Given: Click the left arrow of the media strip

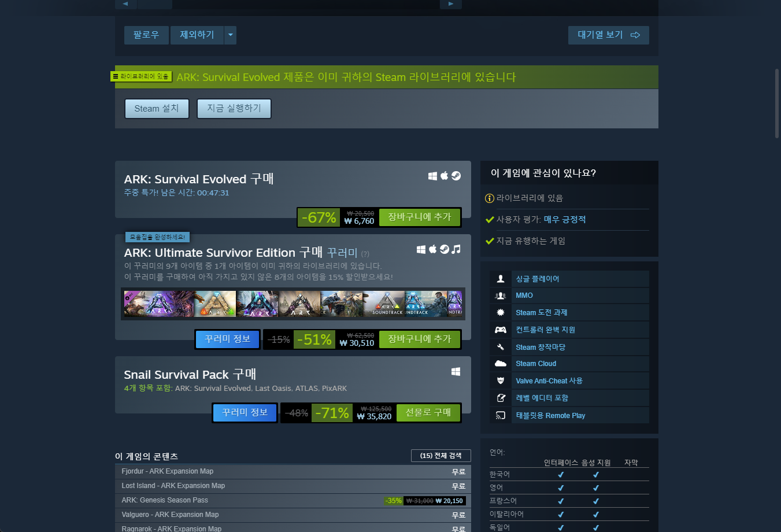Looking at the screenshot, I should pyautogui.click(x=125, y=4).
